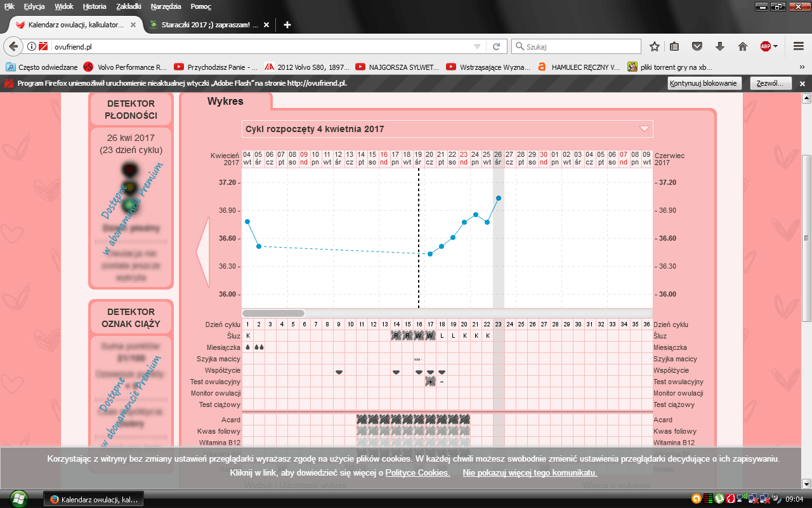Click the search magnifier icon in search box
This screenshot has height=508, width=812.
point(520,46)
